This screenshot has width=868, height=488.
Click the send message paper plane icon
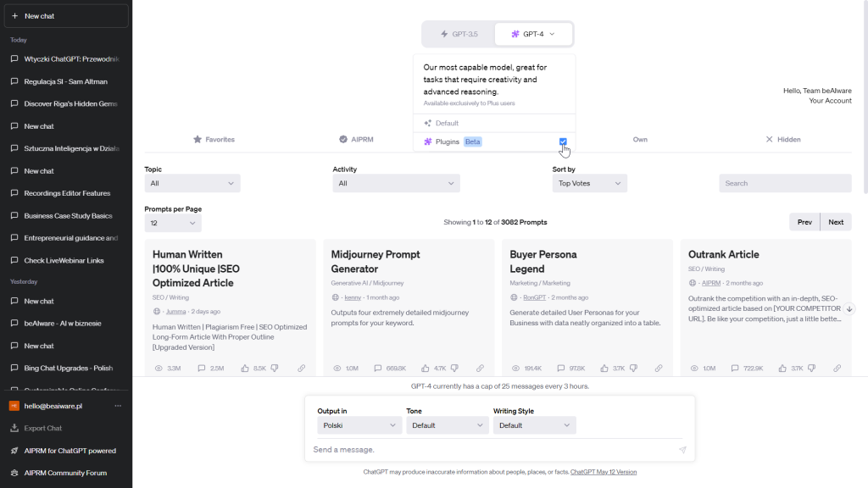pos(682,450)
